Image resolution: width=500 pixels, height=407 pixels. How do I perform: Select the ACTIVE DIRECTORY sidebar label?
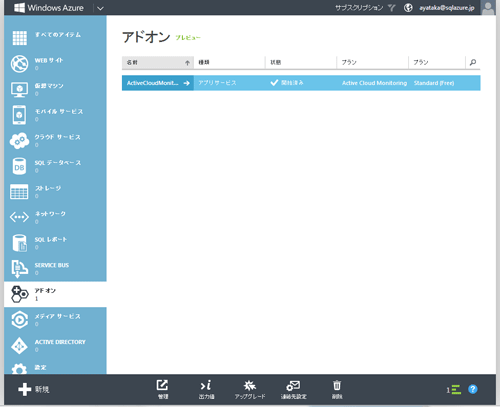point(60,342)
